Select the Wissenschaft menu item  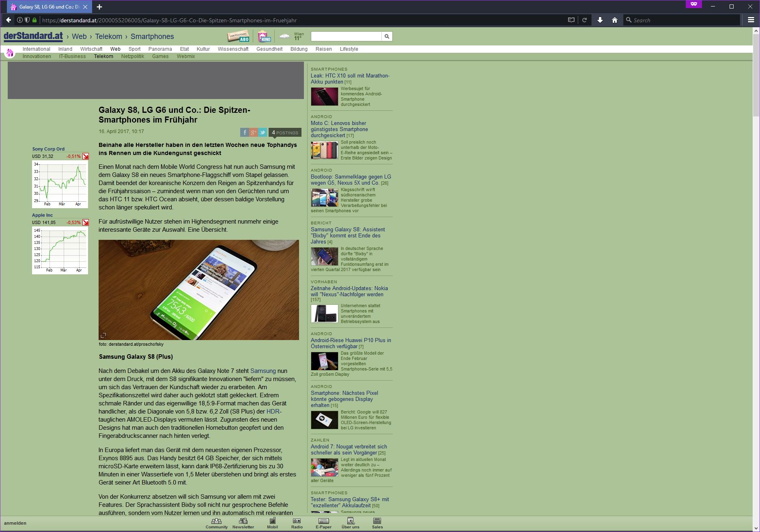[x=233, y=49]
